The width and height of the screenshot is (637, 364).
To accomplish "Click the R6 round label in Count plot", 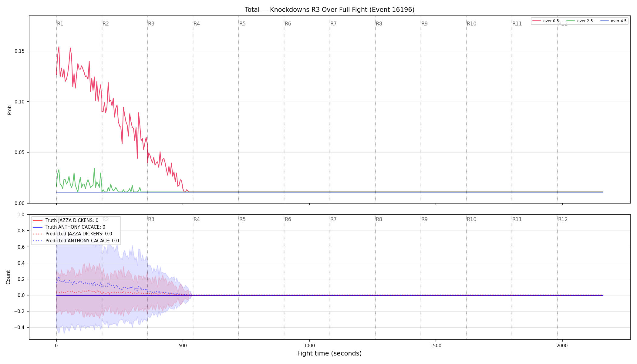I will tap(288, 219).
